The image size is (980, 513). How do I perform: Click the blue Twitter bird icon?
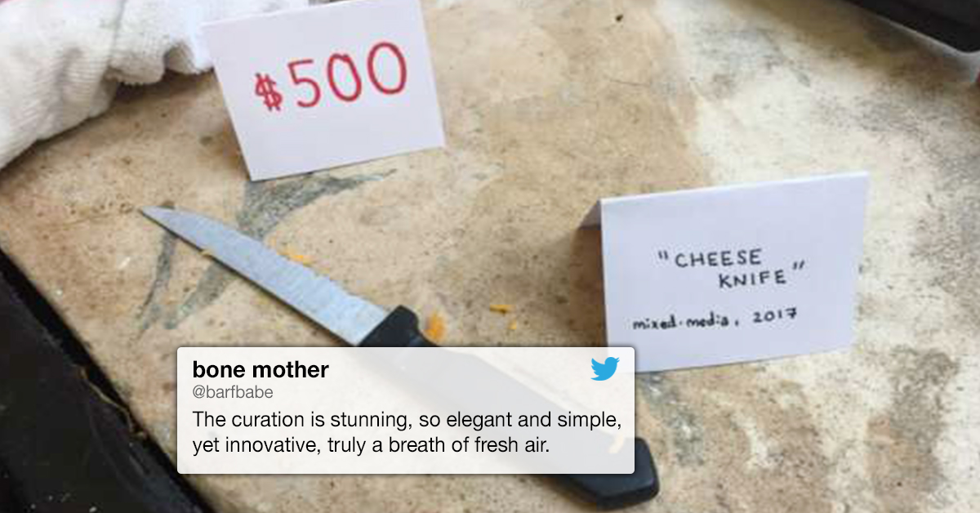click(605, 369)
